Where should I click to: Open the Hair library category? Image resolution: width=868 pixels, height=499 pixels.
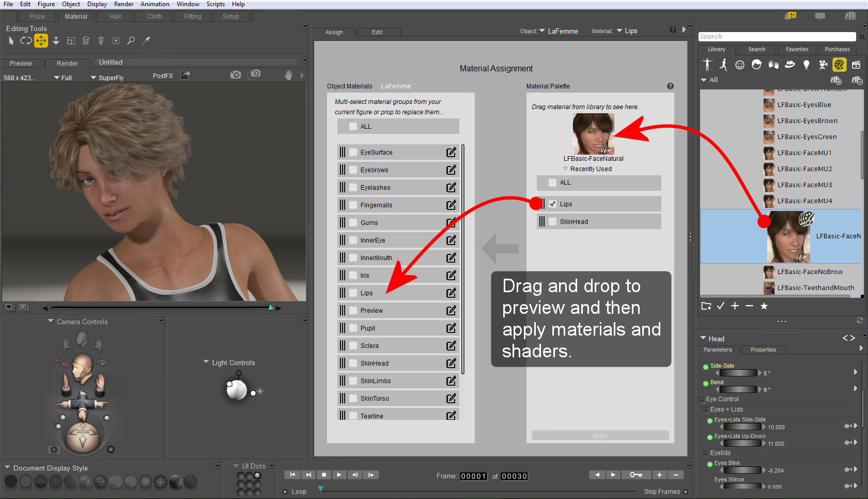click(757, 65)
